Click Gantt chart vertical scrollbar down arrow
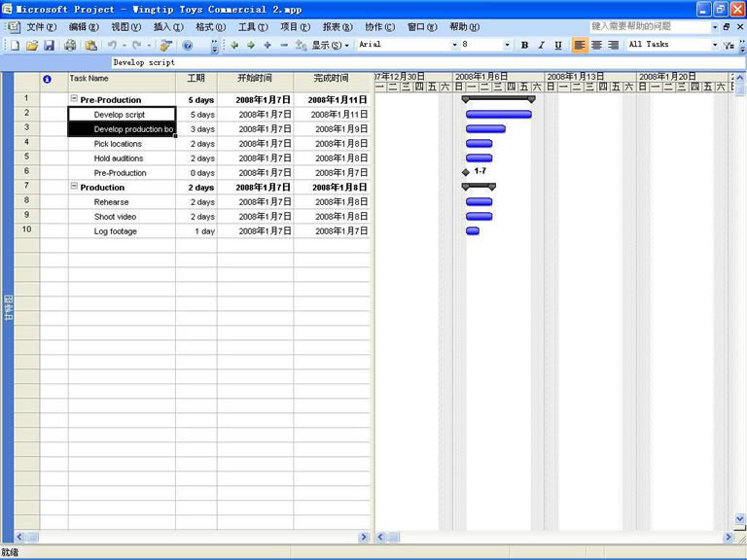747x560 pixels. (x=740, y=518)
